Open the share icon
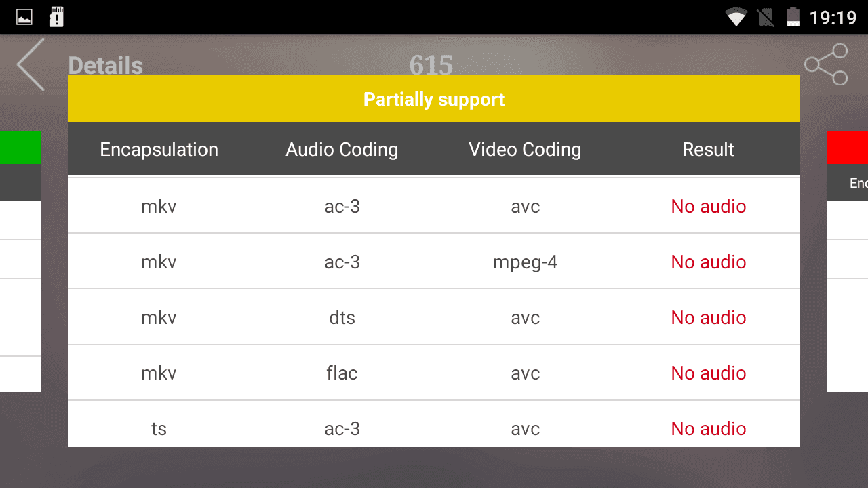Viewport: 868px width, 488px height. 826,64
